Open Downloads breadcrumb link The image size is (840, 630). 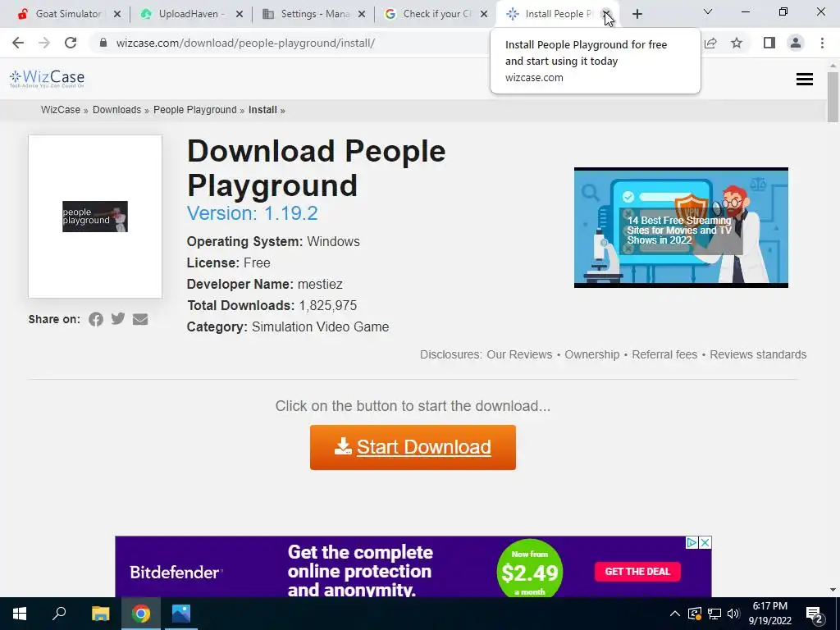point(116,110)
